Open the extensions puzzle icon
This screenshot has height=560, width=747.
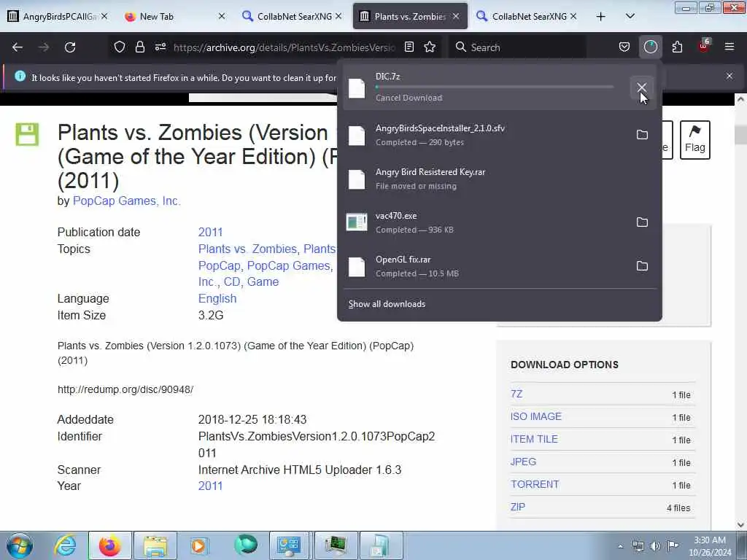[677, 47]
